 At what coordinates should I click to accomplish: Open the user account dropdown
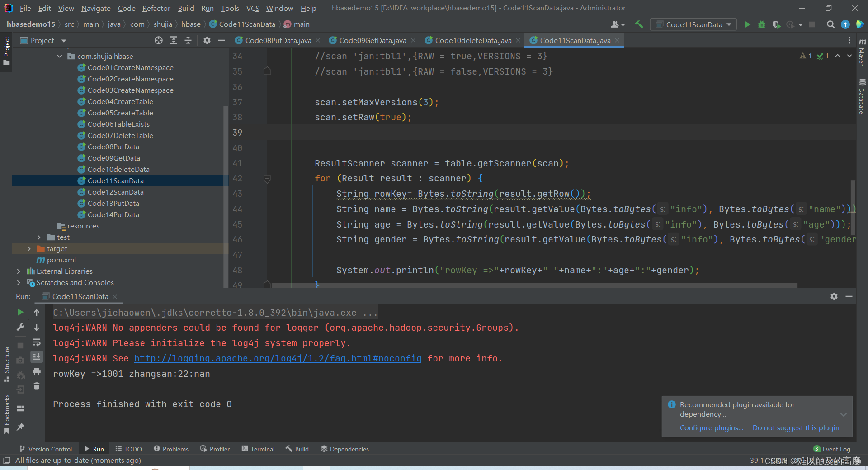coord(618,24)
